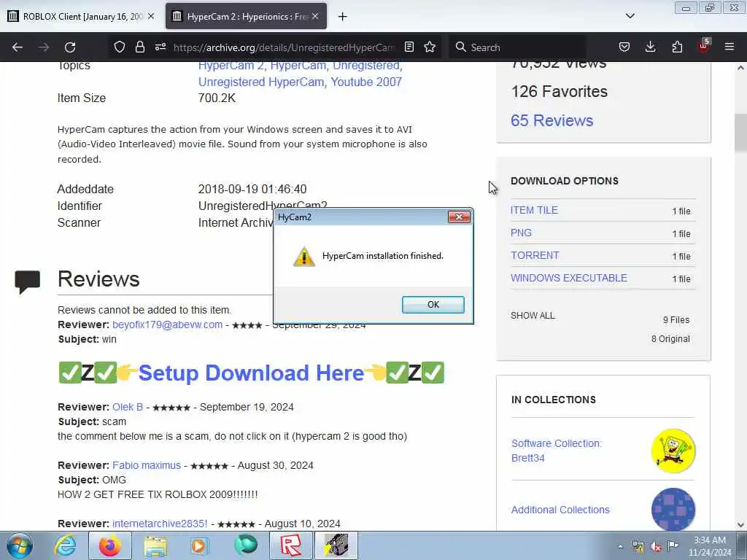Open the Unregistered HyperCam topic link
747x560 pixels.
point(262,82)
